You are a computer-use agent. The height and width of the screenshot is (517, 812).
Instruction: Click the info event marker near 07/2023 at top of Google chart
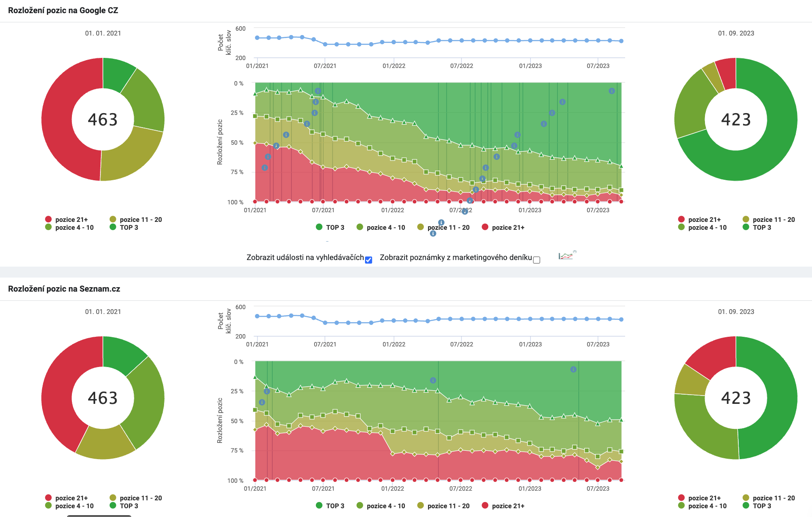tap(612, 91)
